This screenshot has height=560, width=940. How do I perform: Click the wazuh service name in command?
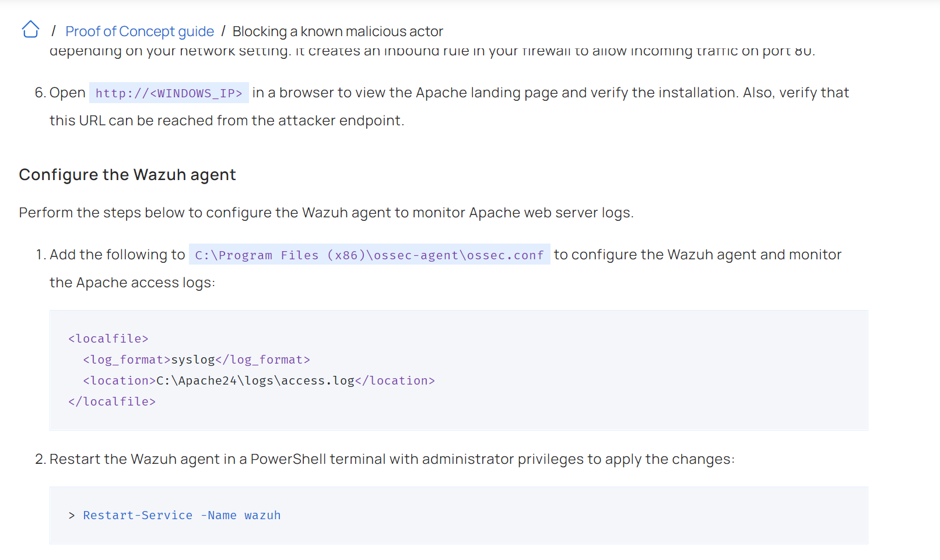(x=262, y=515)
